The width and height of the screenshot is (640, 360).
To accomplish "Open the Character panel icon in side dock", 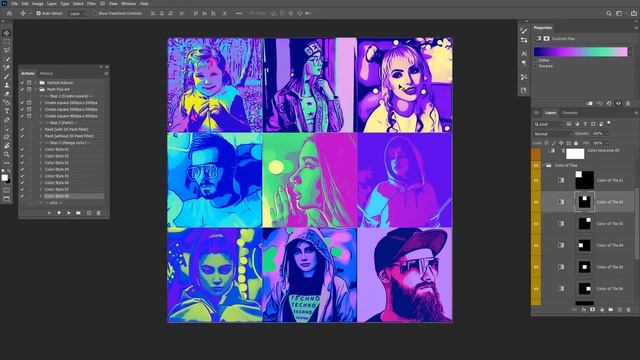I will pyautogui.click(x=524, y=53).
